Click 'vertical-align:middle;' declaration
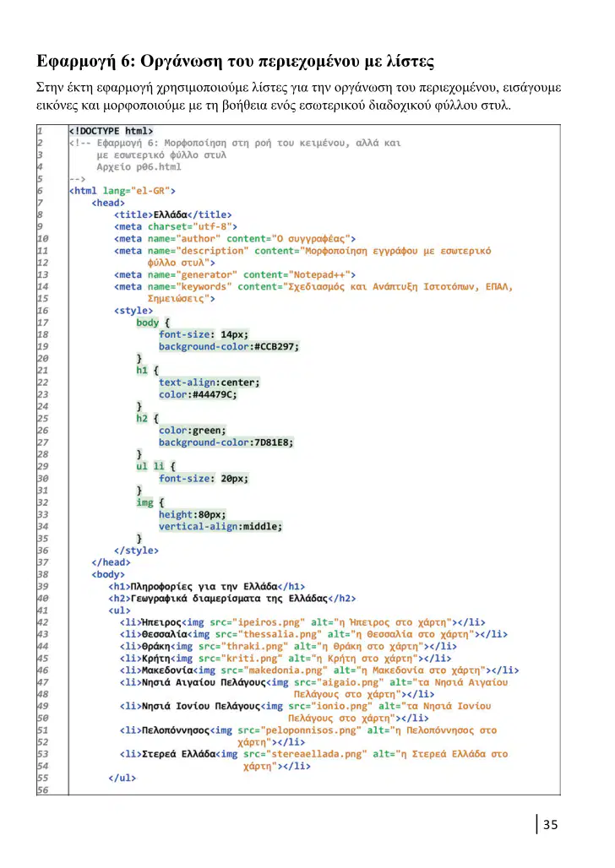 pos(220,527)
